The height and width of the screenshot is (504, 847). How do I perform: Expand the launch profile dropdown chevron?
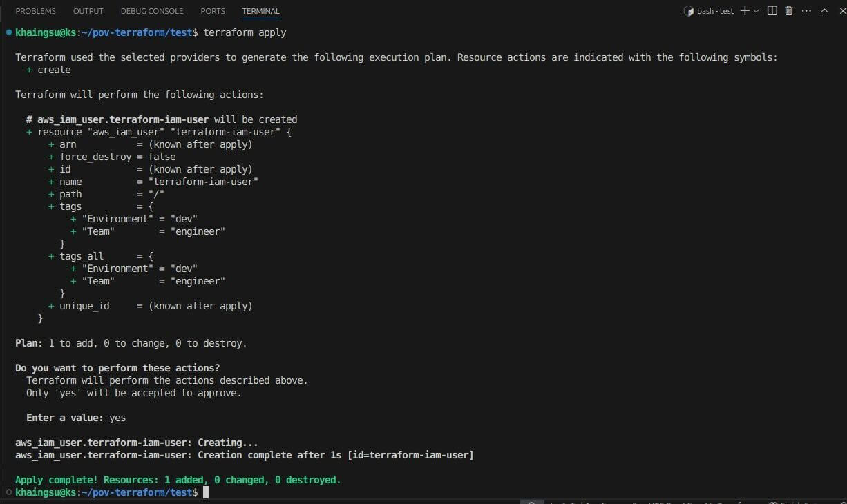[x=756, y=11]
